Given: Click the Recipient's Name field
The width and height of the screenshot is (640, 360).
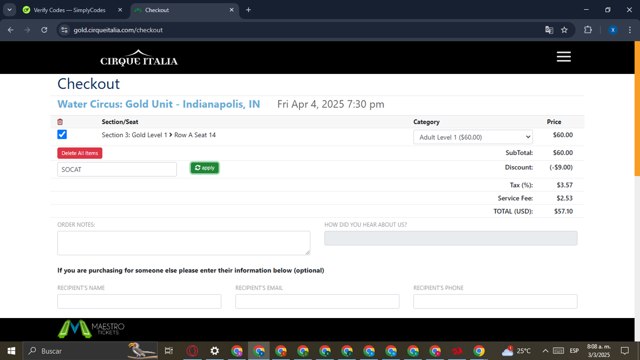Looking at the screenshot, I should (x=139, y=301).
